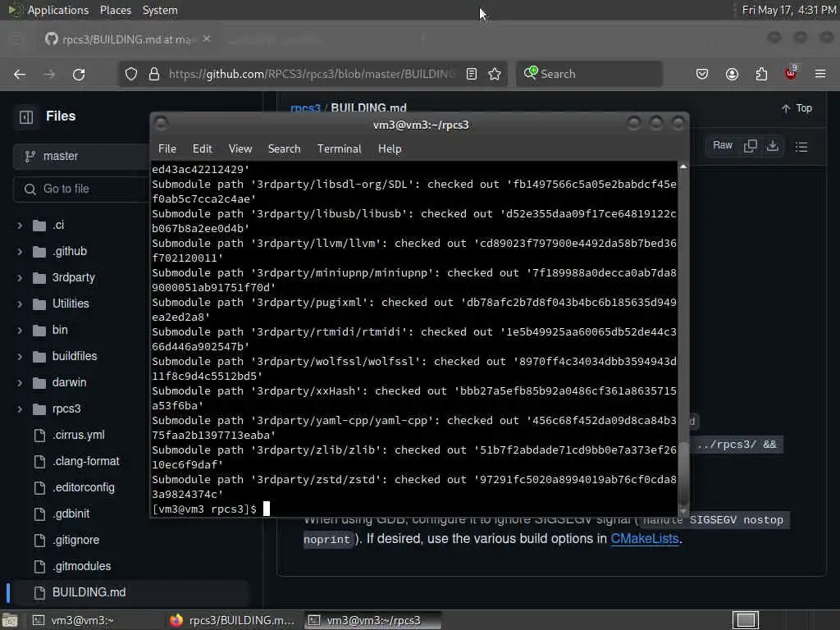Screen dimensions: 840x630
Task: Open System menu in top panel
Action: coord(160,10)
